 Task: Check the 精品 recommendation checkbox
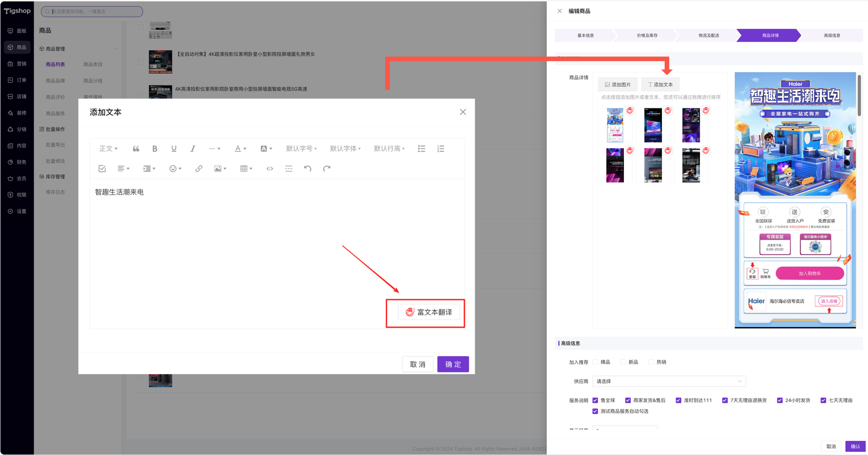coord(596,362)
